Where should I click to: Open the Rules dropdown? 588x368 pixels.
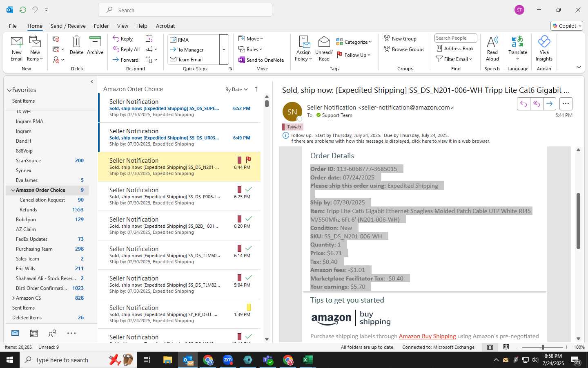click(250, 49)
